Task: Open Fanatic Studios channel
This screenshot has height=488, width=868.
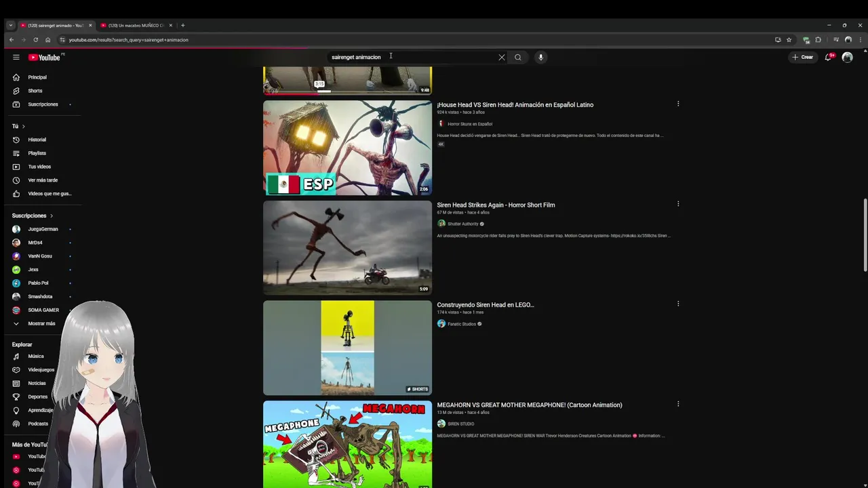Action: coord(462,324)
